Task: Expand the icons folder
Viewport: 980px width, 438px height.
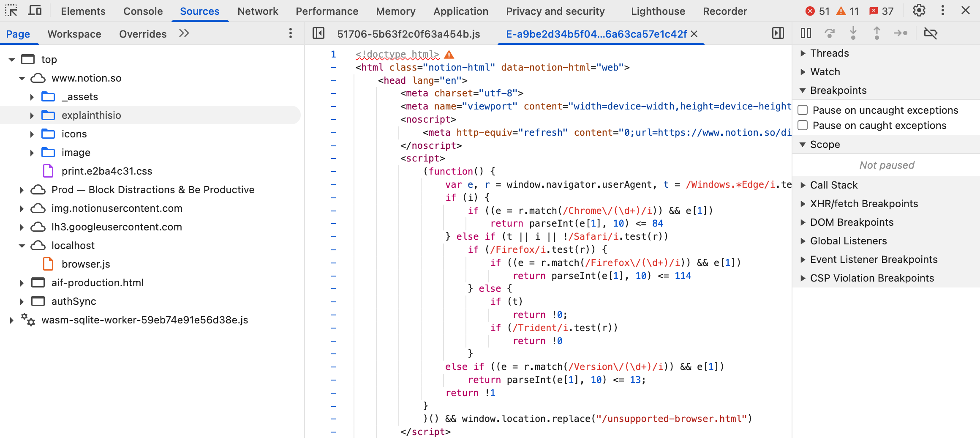Action: point(32,134)
